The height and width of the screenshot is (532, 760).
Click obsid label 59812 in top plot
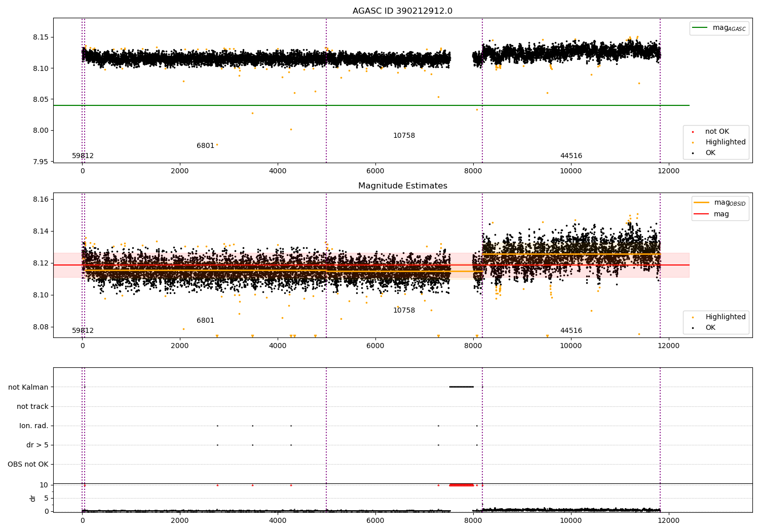click(83, 156)
